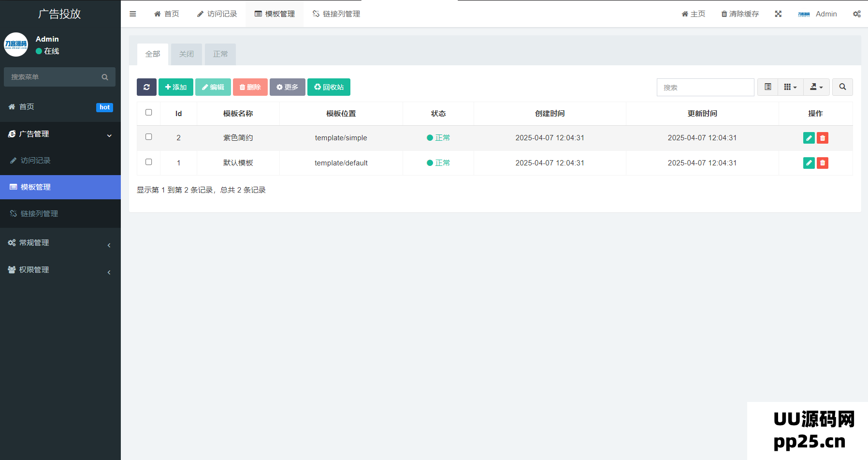
Task: Switch to the 正常 filter tab
Action: click(220, 54)
